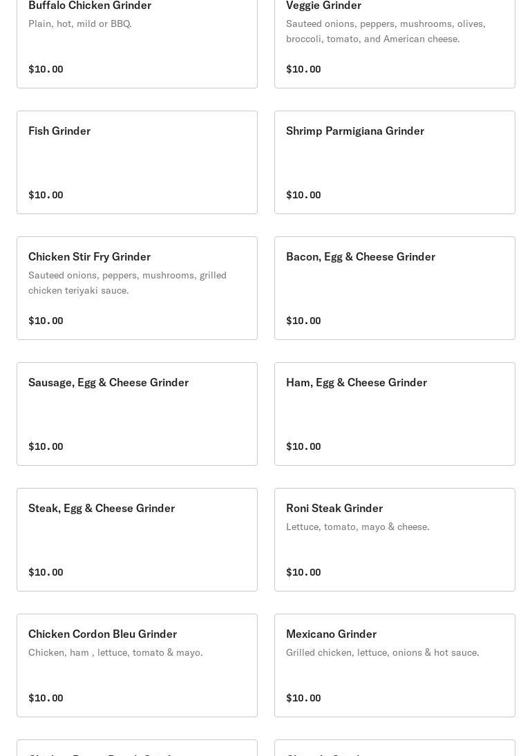The height and width of the screenshot is (756, 532).
Task: Click the $10.00 price under Fish Grinder
Action: pos(46,195)
